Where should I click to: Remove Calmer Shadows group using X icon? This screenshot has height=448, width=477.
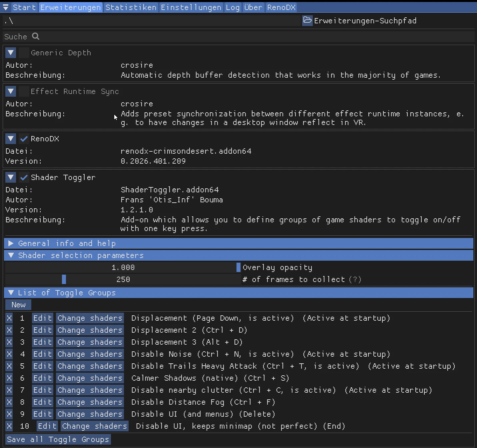pos(9,378)
